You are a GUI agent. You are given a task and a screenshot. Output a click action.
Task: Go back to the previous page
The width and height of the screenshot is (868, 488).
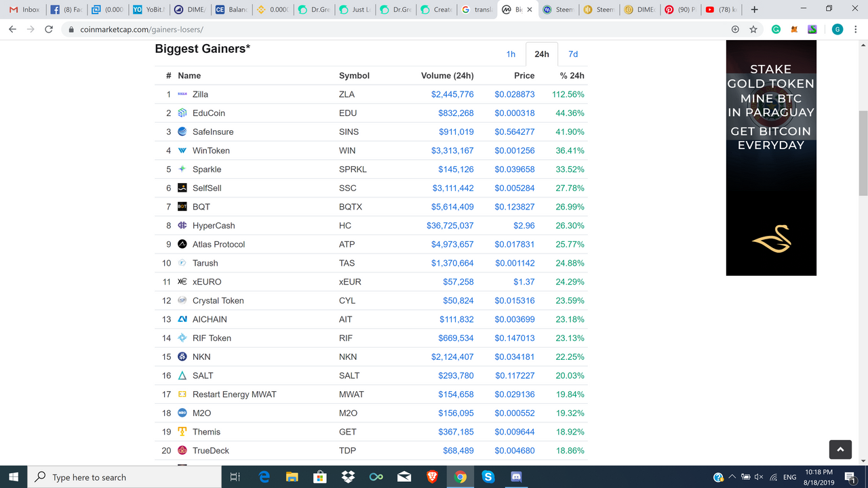pos(13,30)
